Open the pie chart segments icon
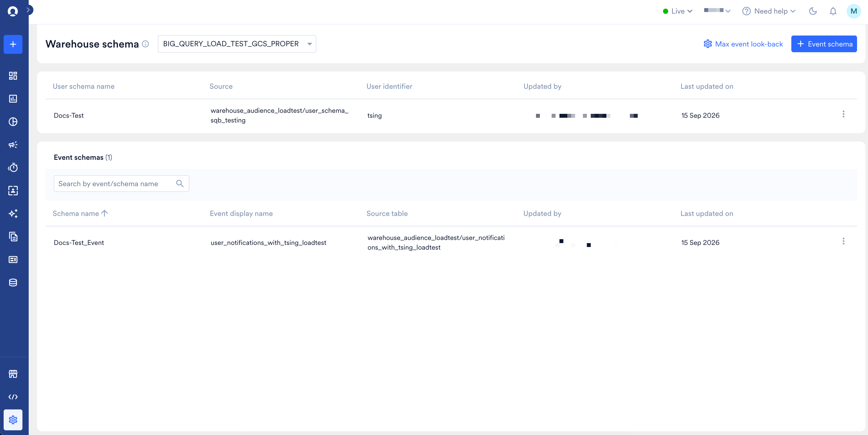Image resolution: width=868 pixels, height=435 pixels. [13, 122]
